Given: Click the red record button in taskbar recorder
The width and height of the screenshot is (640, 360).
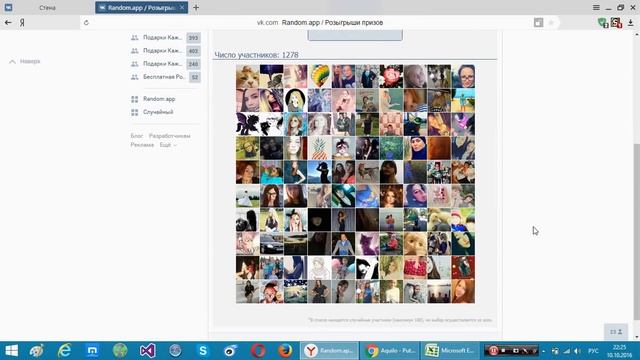Looking at the screenshot, I should point(493,351).
